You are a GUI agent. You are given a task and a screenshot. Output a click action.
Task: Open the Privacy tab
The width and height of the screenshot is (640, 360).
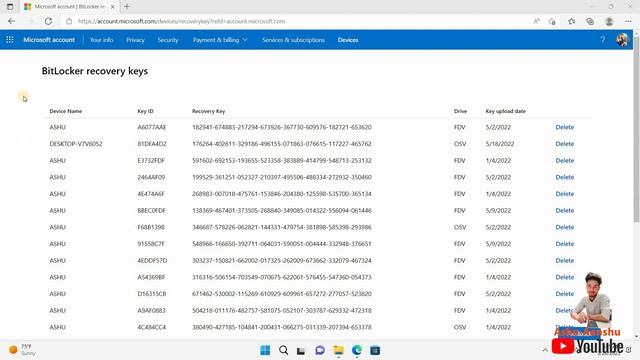135,40
